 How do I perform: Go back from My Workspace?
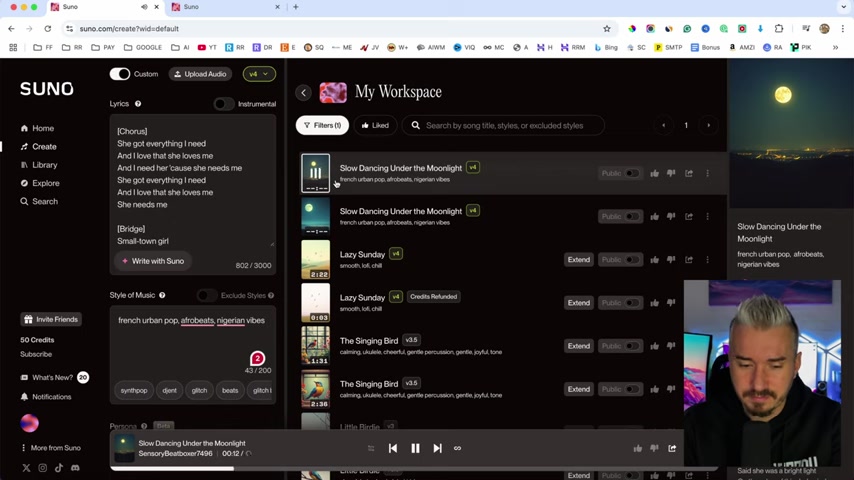pos(303,93)
